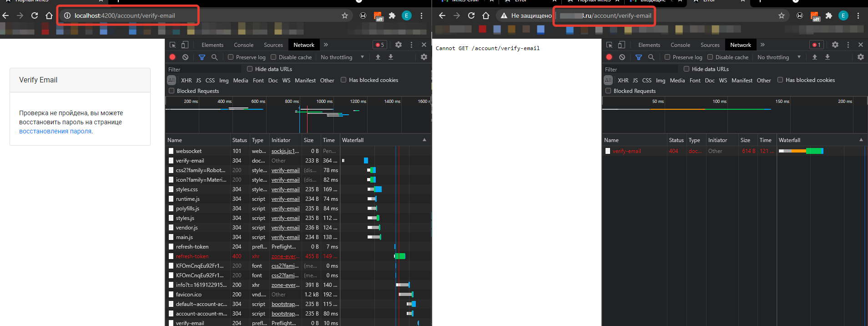Open sockjs.js initiator link for websocket
The height and width of the screenshot is (326, 868).
click(x=285, y=151)
